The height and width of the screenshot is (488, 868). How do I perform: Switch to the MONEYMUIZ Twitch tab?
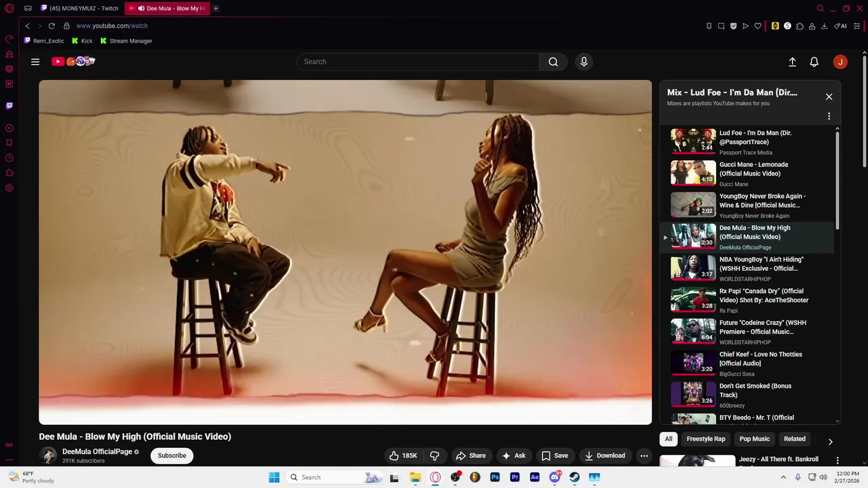click(79, 8)
